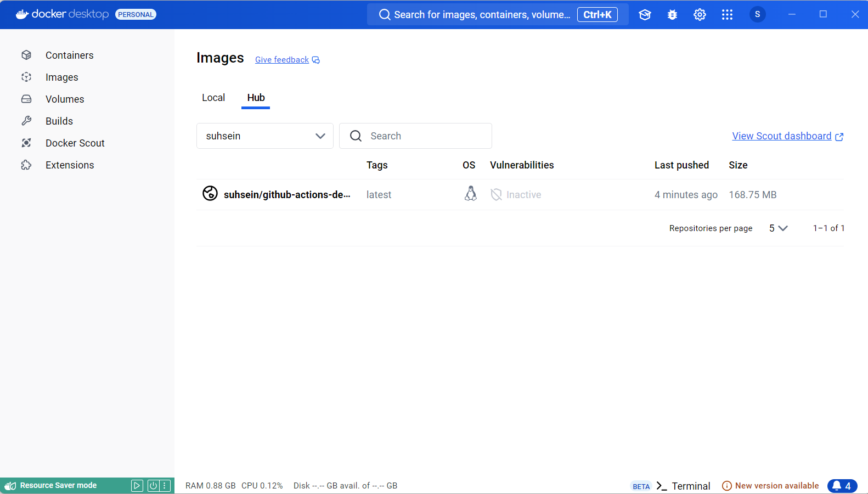Open the user account avatar S

tap(757, 14)
